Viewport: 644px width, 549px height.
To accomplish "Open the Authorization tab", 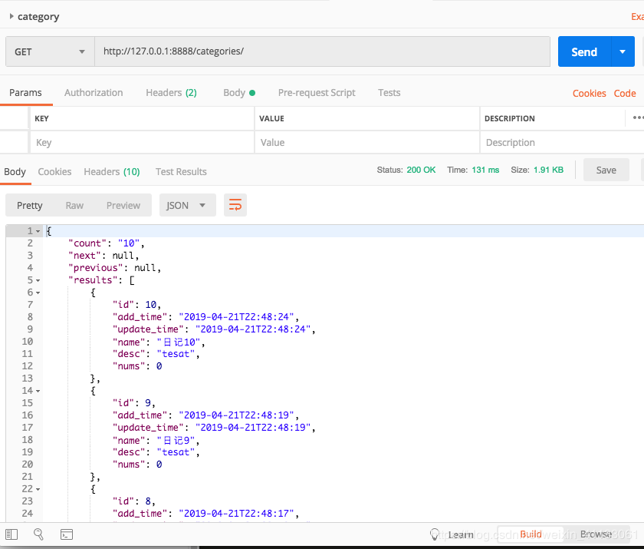I will point(94,93).
